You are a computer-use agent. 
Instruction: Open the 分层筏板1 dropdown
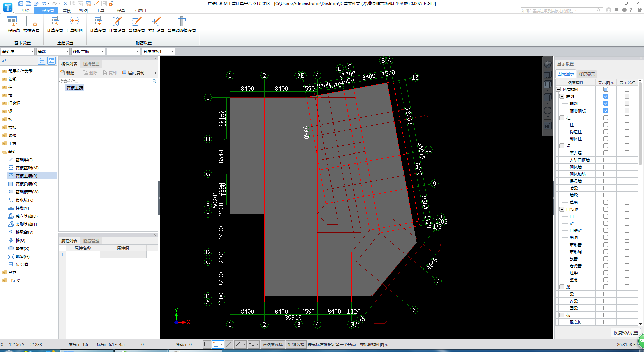pyautogui.click(x=158, y=51)
